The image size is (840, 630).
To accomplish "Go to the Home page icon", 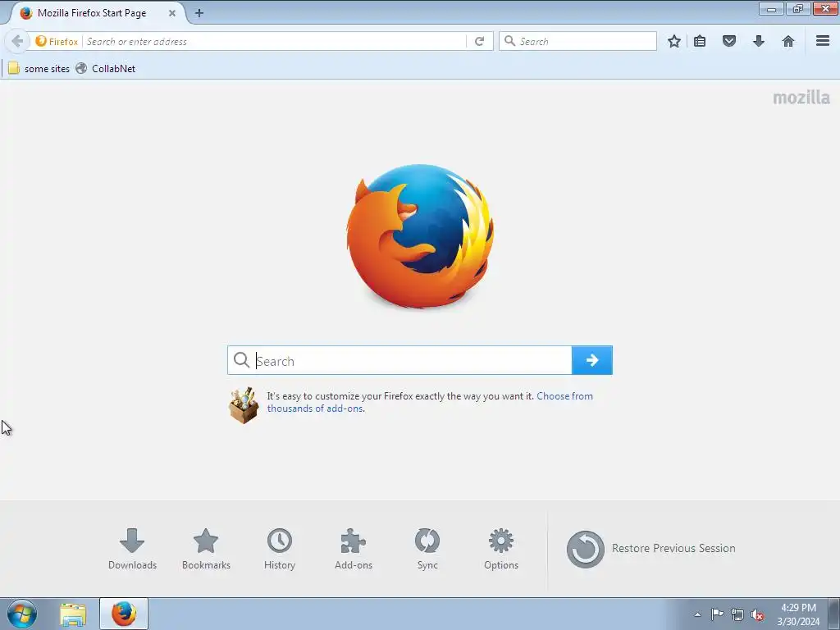I will pyautogui.click(x=788, y=41).
